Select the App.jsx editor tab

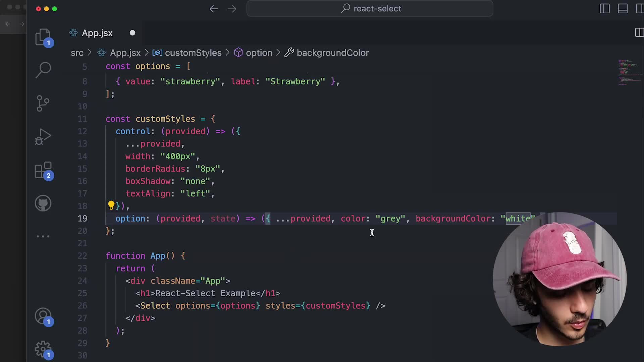point(97,33)
